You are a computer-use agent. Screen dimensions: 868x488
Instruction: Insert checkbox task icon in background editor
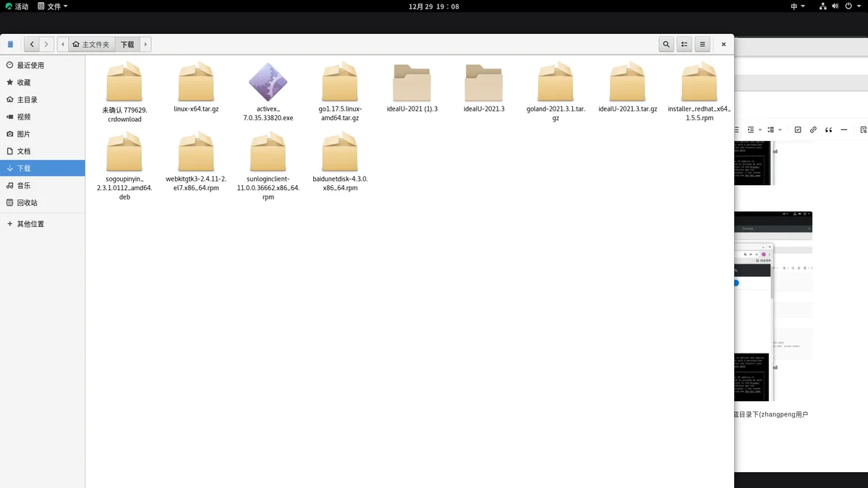798,129
